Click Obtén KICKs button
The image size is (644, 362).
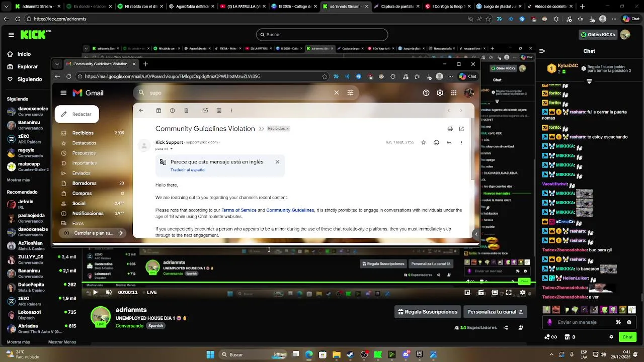click(x=598, y=35)
